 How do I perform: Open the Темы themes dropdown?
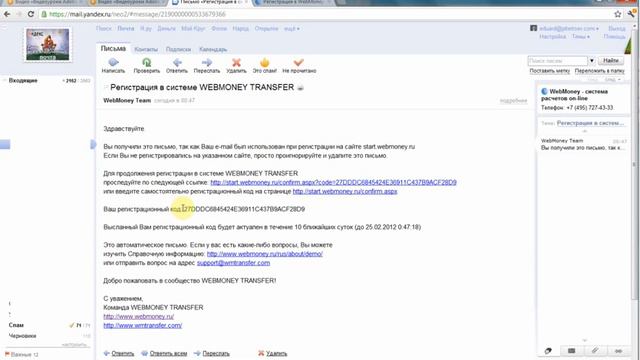click(581, 36)
